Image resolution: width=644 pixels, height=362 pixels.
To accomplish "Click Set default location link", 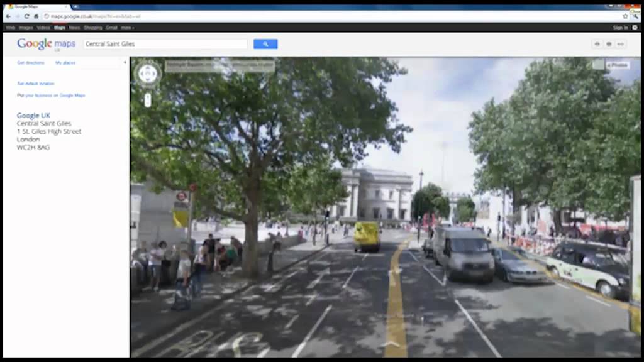I will click(36, 84).
